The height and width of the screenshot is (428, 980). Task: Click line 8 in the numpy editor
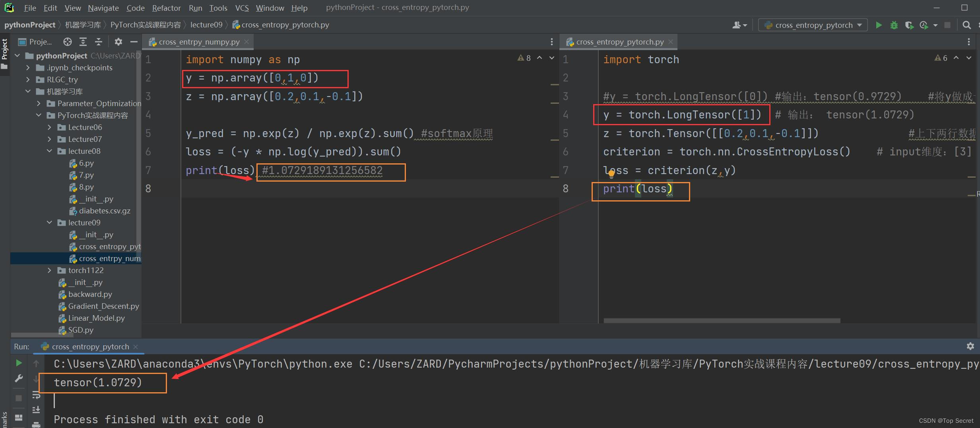click(370, 188)
